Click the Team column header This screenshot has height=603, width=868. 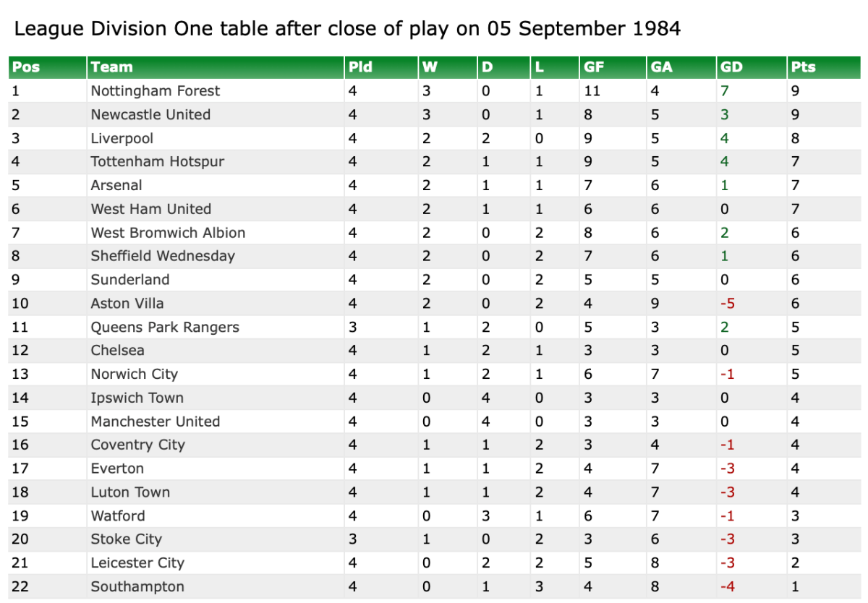point(111,67)
